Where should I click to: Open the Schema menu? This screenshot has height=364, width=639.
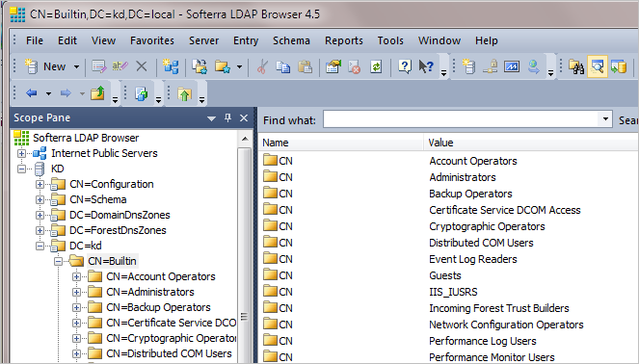(291, 40)
